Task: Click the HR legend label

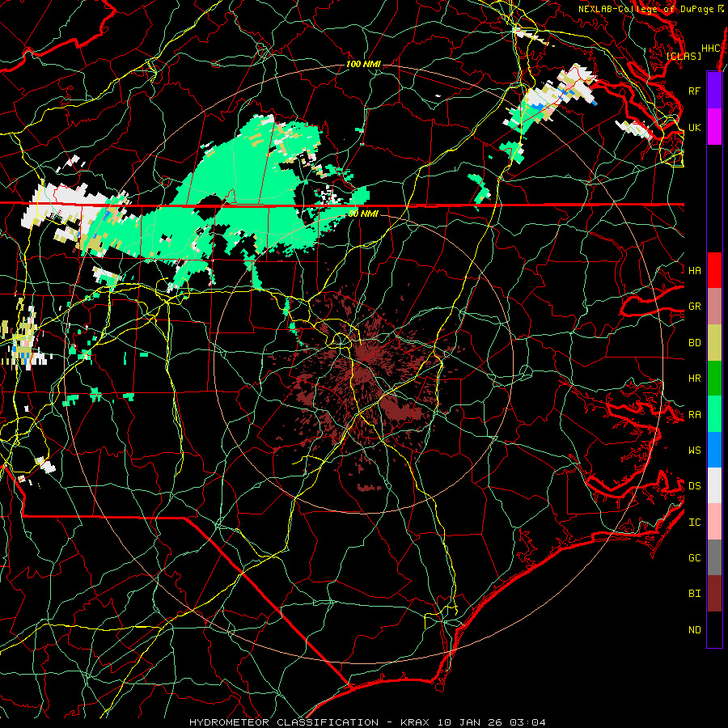Action: tap(694, 379)
